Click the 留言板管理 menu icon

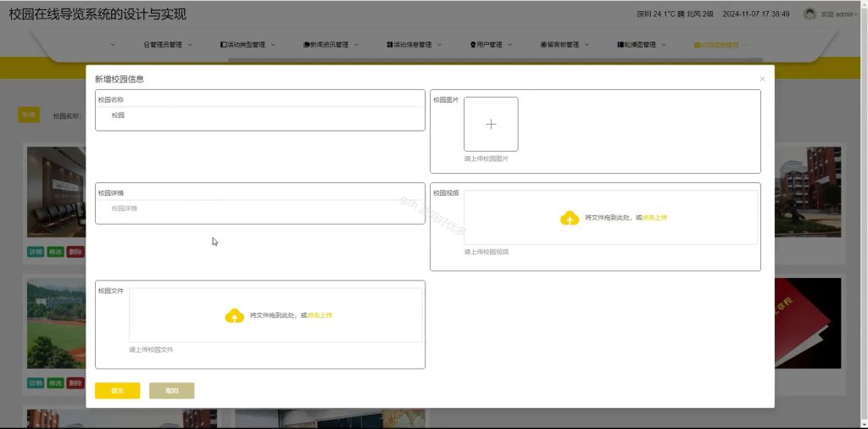(x=543, y=45)
